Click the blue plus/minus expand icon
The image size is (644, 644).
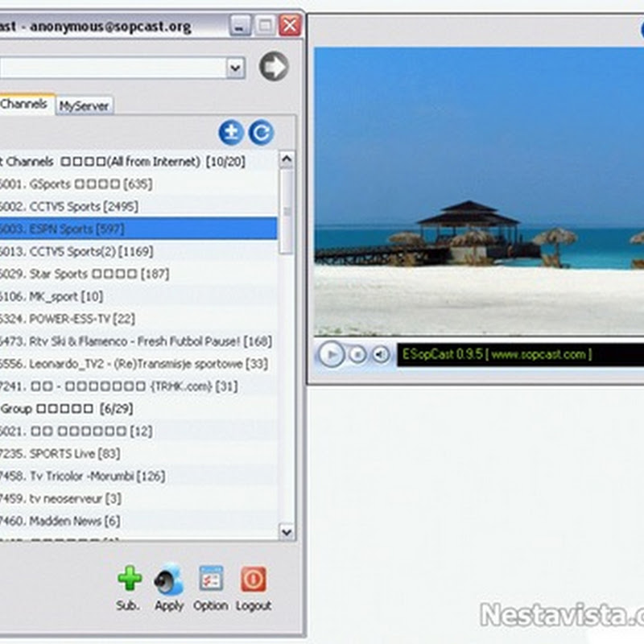(232, 133)
